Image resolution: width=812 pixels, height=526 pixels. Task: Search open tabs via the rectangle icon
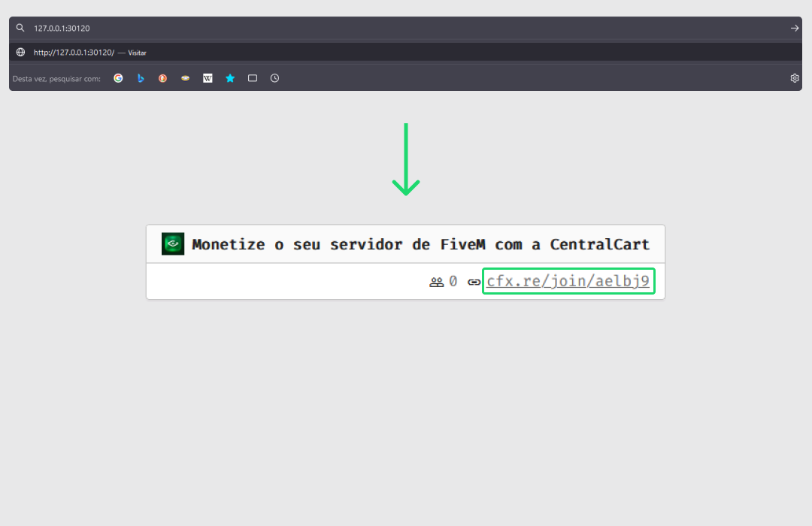[x=253, y=78]
